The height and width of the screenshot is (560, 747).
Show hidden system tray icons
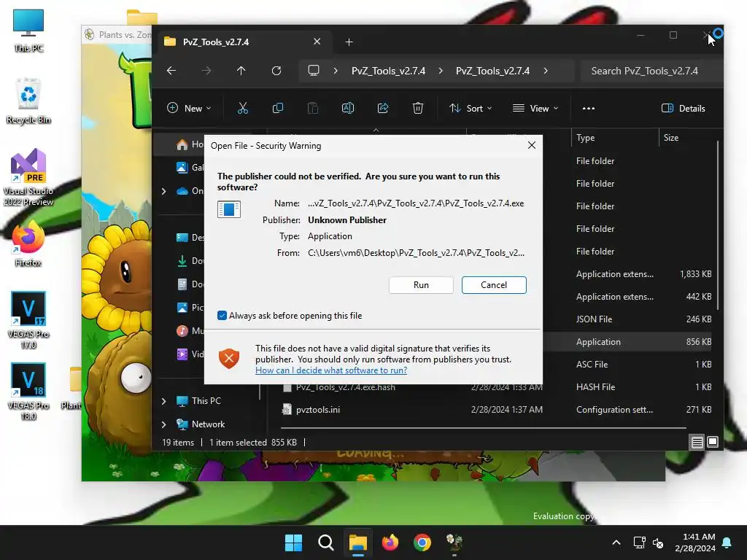point(616,542)
